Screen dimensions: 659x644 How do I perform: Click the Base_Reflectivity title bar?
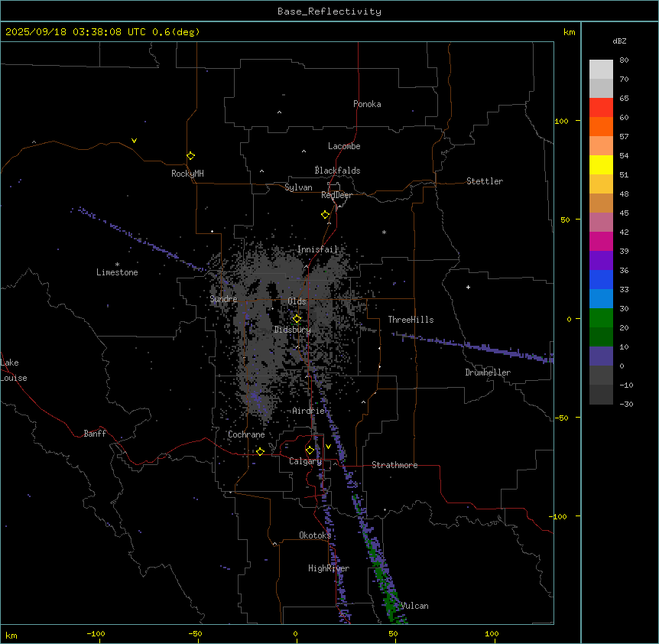coord(329,11)
